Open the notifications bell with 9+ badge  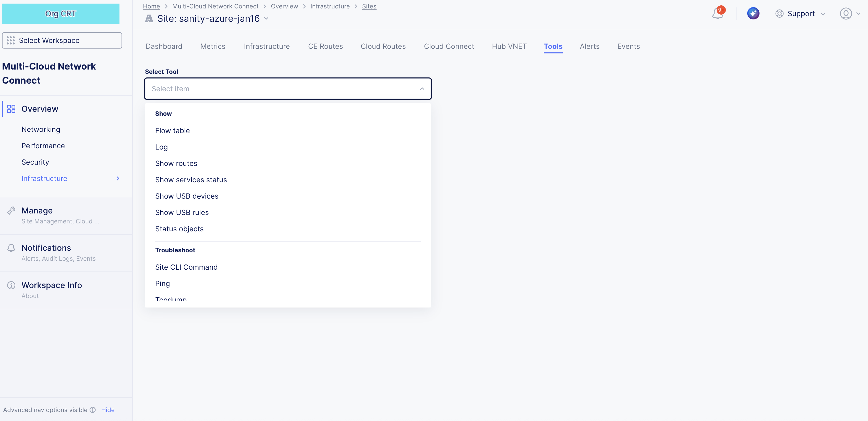(717, 14)
